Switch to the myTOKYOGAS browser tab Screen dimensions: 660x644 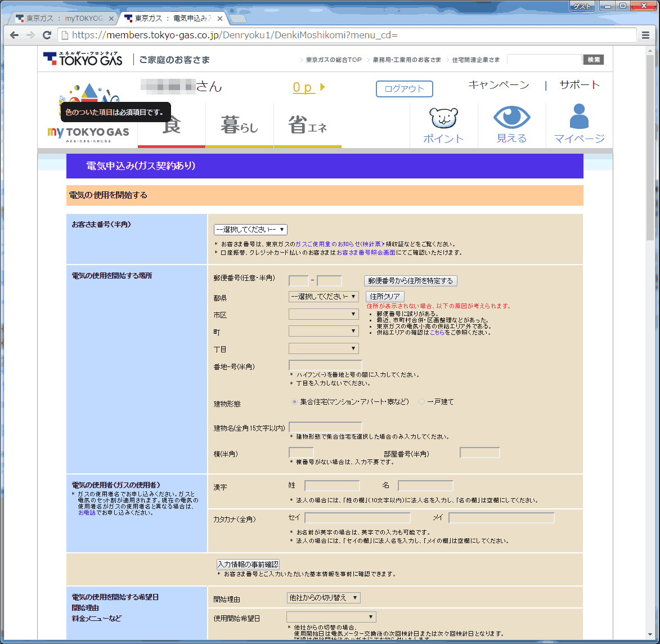[63, 19]
